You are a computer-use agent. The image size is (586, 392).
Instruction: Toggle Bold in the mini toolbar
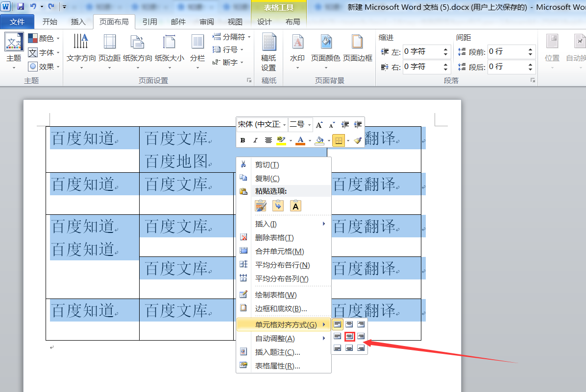[243, 140]
